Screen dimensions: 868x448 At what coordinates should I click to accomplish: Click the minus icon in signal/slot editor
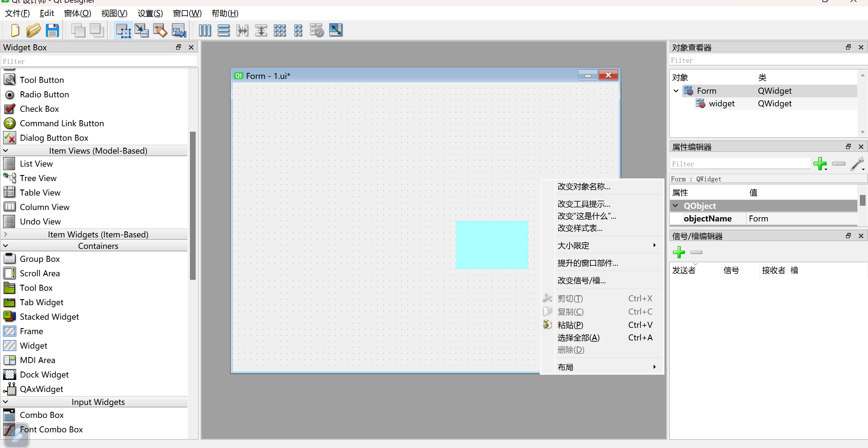pyautogui.click(x=696, y=252)
